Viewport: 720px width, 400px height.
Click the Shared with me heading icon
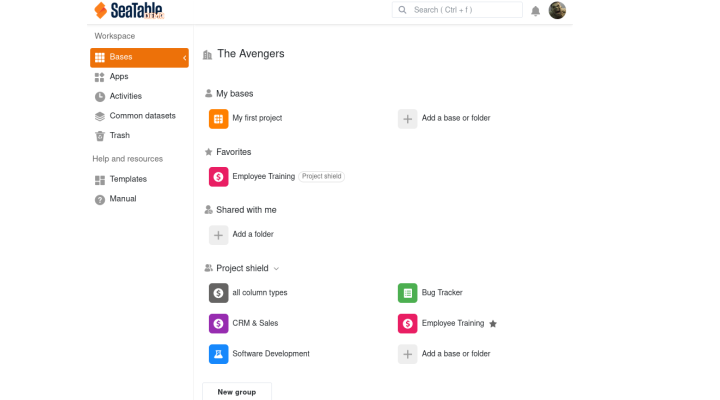(x=208, y=210)
